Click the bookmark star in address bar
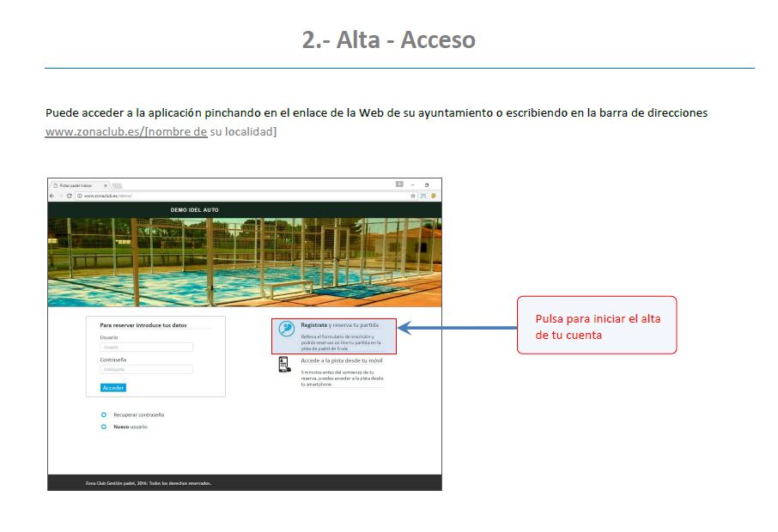 pos(413,196)
